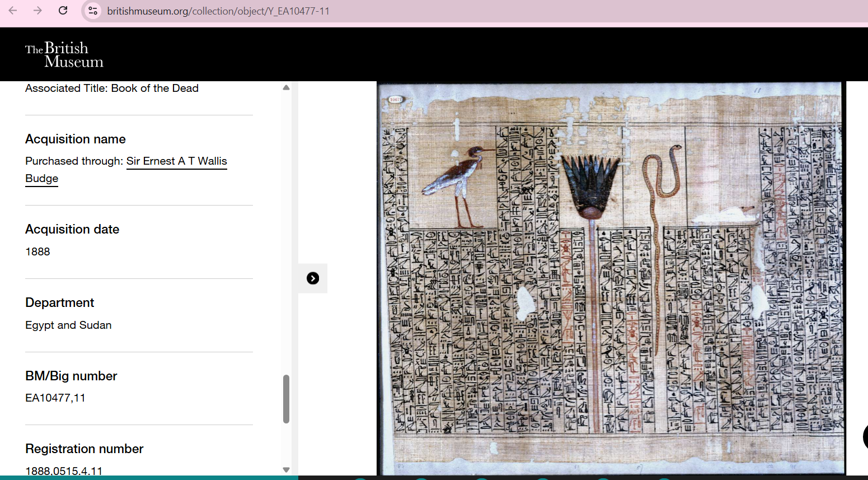Click the BM/Big number EA10477,11 value
The height and width of the screenshot is (480, 868).
[x=55, y=398]
